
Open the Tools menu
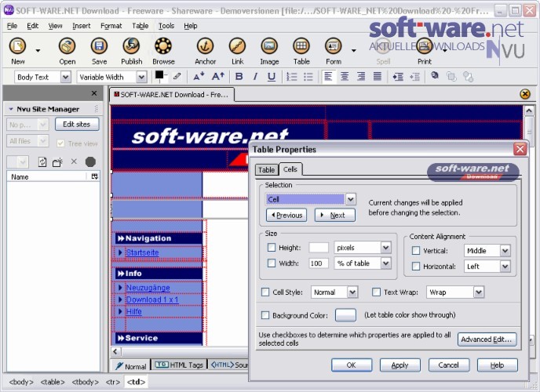(166, 26)
